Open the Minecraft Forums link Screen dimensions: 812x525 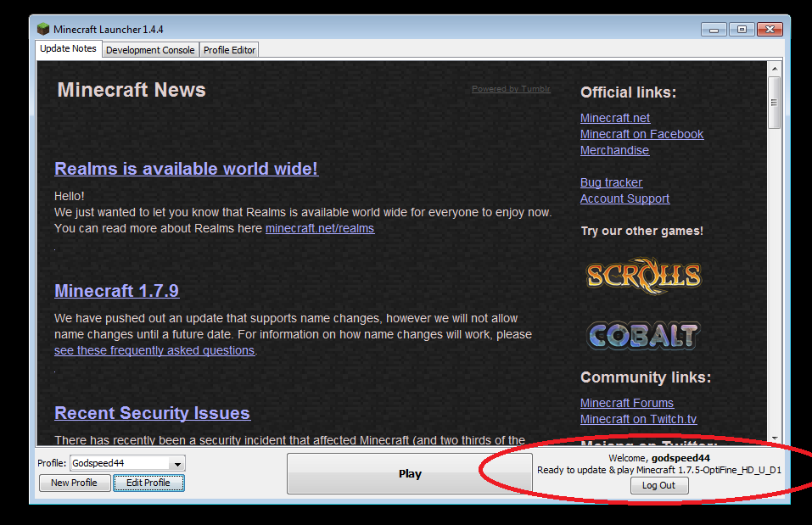[627, 403]
